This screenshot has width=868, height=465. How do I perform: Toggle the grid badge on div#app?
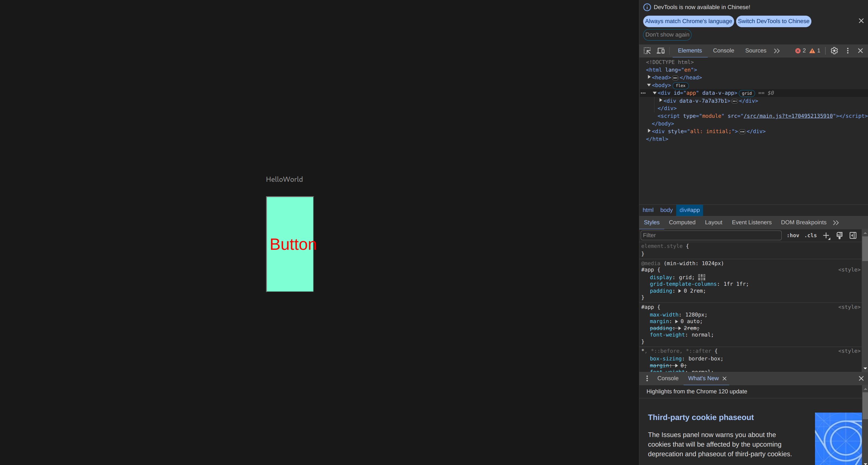point(746,93)
